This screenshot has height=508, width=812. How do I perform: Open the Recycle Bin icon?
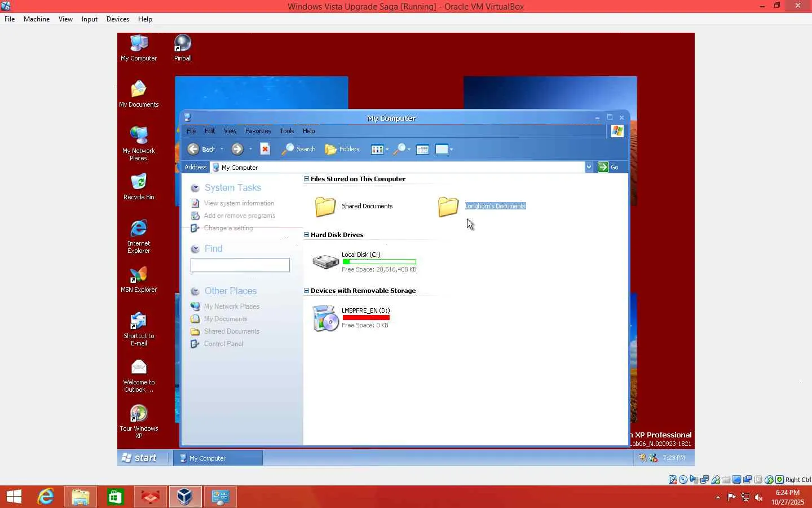click(x=139, y=187)
